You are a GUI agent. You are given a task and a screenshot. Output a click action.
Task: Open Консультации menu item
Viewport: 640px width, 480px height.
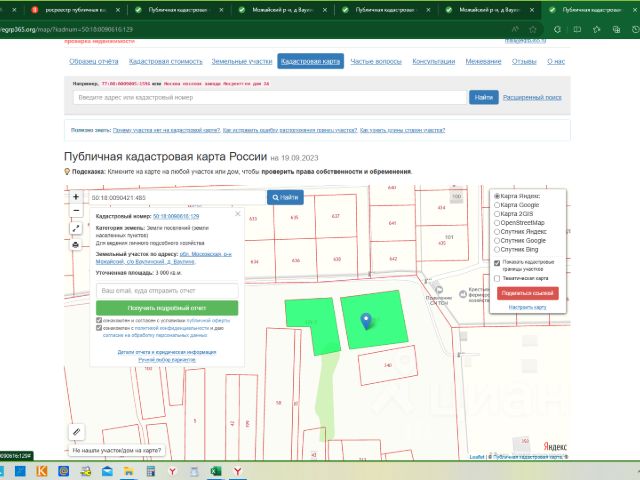[433, 61]
